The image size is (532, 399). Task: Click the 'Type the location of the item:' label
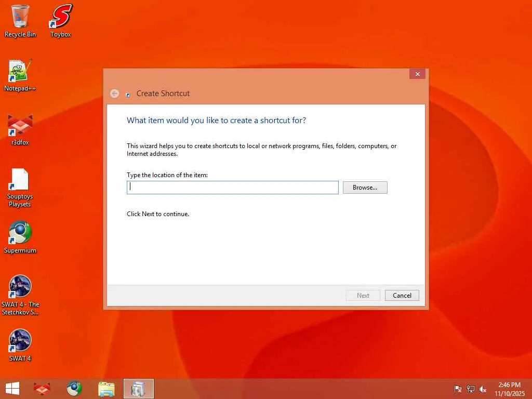167,175
